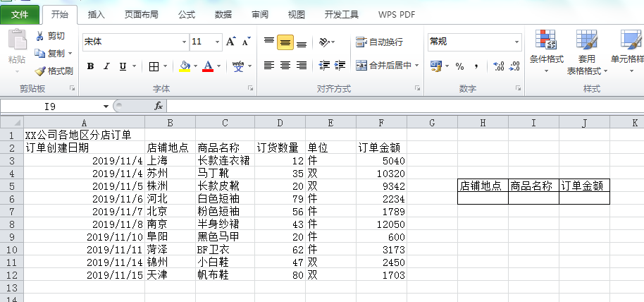Click the fx insert function button
The image size is (644, 302).
(159, 107)
